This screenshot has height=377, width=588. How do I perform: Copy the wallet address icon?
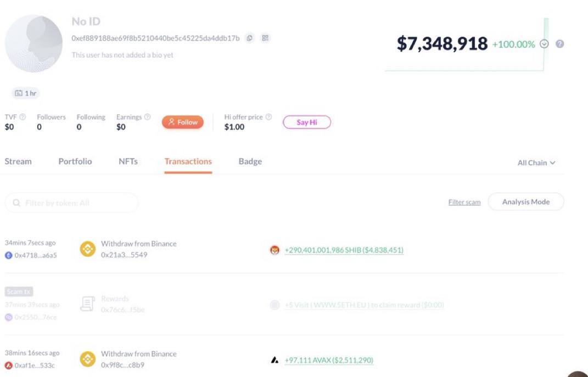pos(249,38)
